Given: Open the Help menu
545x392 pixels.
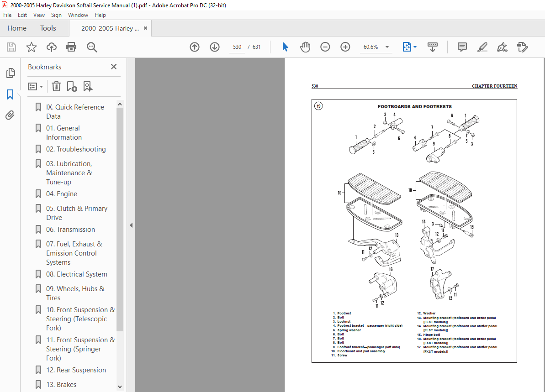Looking at the screenshot, I should point(100,15).
